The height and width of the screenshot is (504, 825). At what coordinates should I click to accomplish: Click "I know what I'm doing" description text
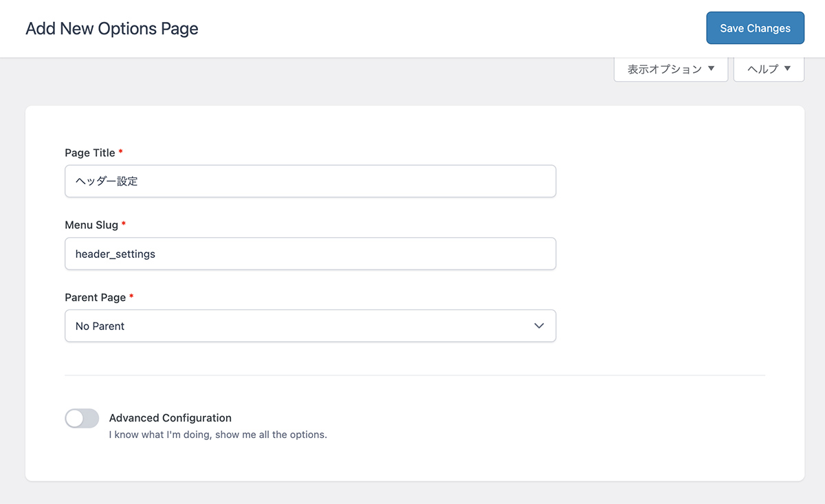coord(218,435)
